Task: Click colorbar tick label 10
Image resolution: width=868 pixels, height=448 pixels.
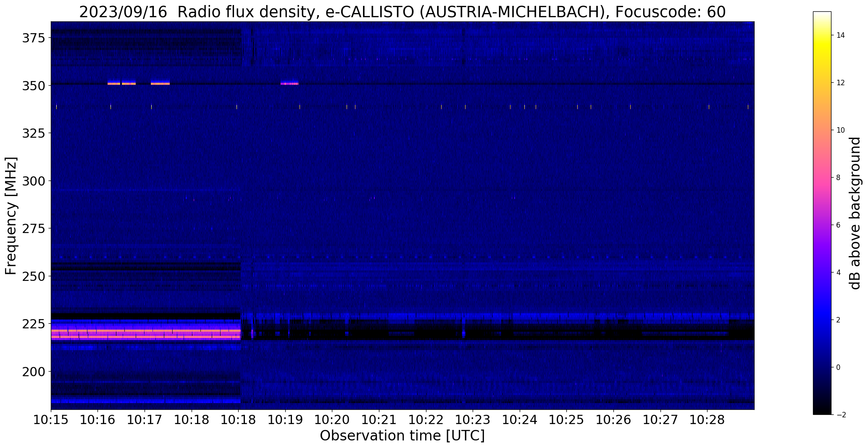Action: point(841,130)
